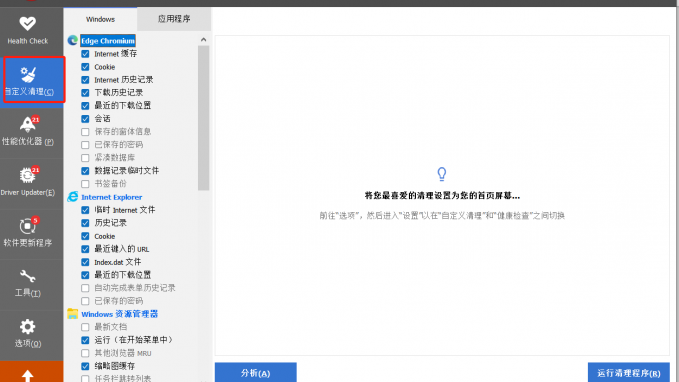Uncheck 运行（在开始菜单中）checkbox
679x382 pixels.
point(85,340)
